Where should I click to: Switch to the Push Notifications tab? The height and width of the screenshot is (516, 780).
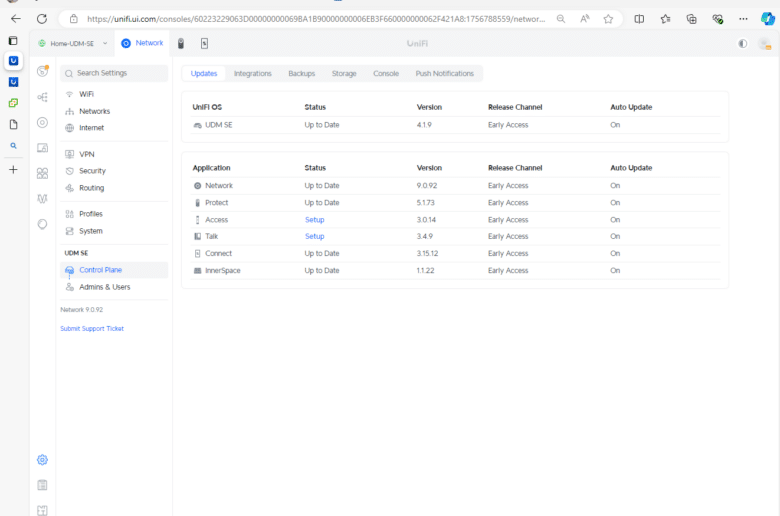coord(445,73)
